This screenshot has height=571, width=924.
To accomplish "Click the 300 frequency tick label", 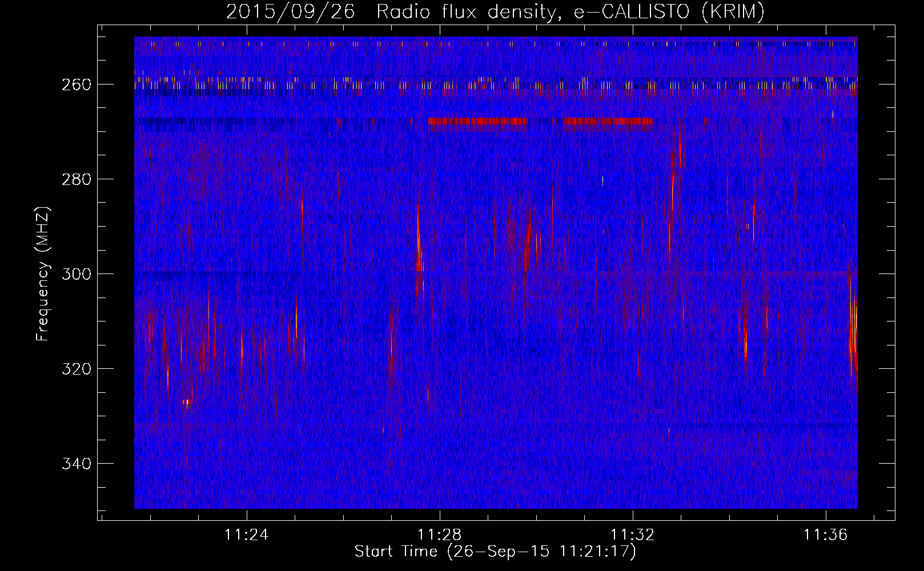I will click(77, 274).
